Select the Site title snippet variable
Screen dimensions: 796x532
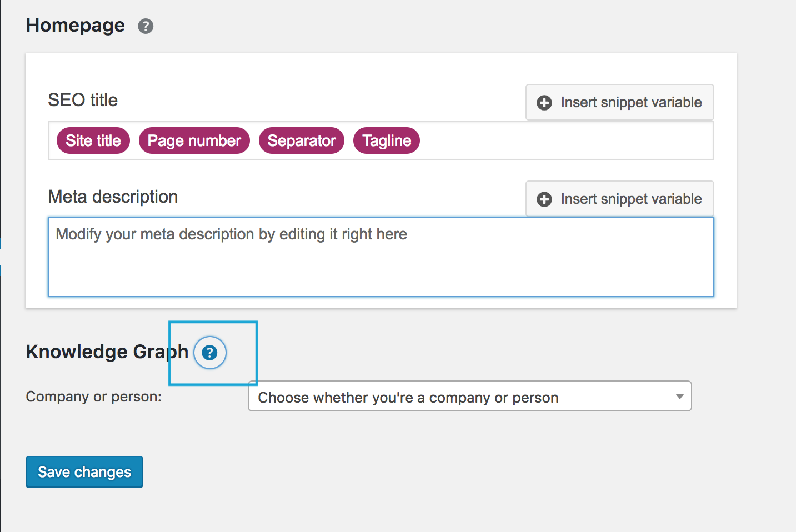tap(92, 140)
